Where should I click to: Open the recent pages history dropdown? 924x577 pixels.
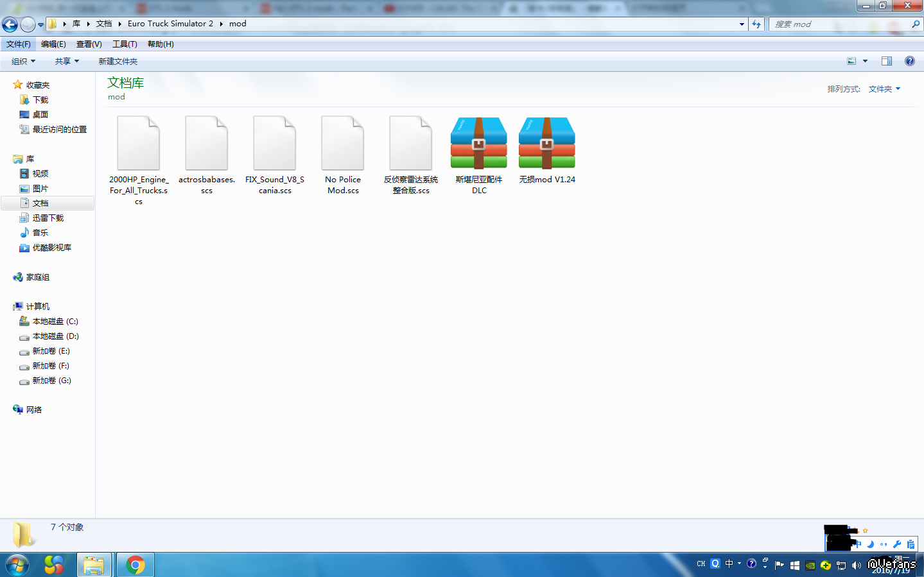coord(40,24)
